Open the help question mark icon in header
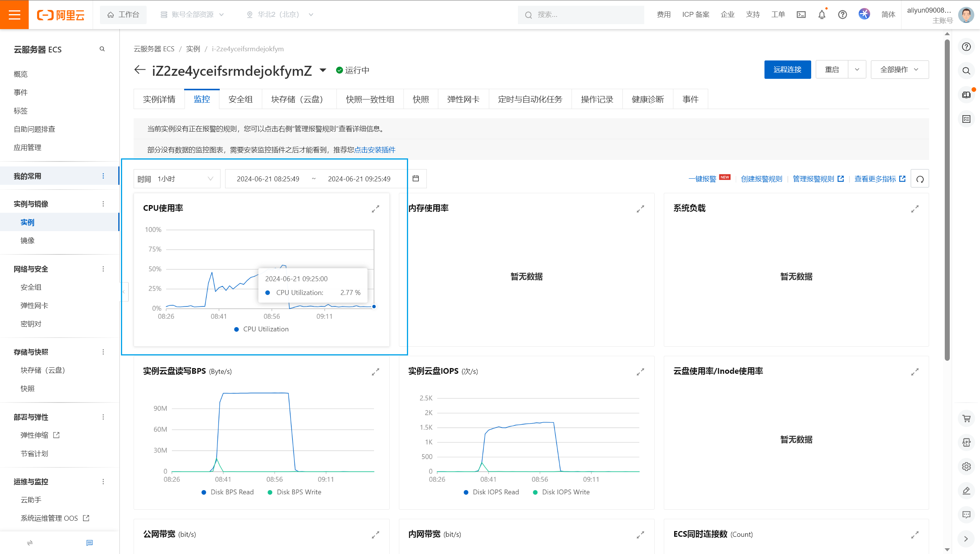The width and height of the screenshot is (980, 554). pyautogui.click(x=843, y=15)
